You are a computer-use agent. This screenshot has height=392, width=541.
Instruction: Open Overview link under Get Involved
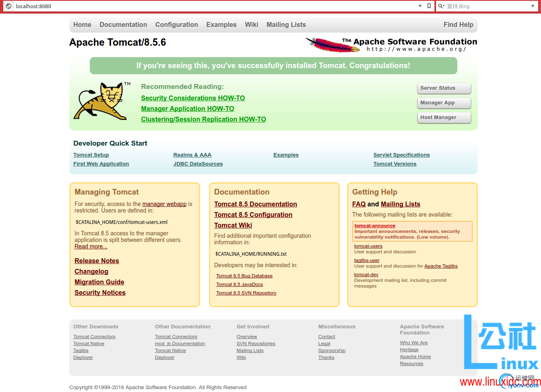[x=247, y=337]
